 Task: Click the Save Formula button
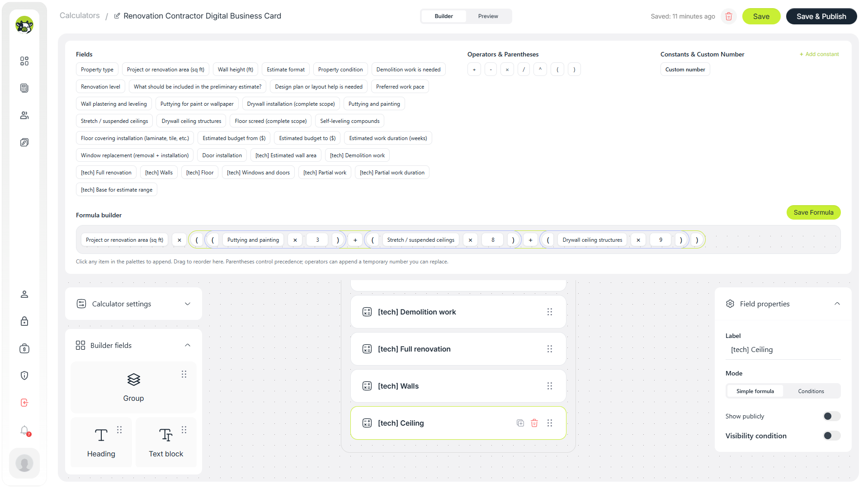tap(813, 212)
